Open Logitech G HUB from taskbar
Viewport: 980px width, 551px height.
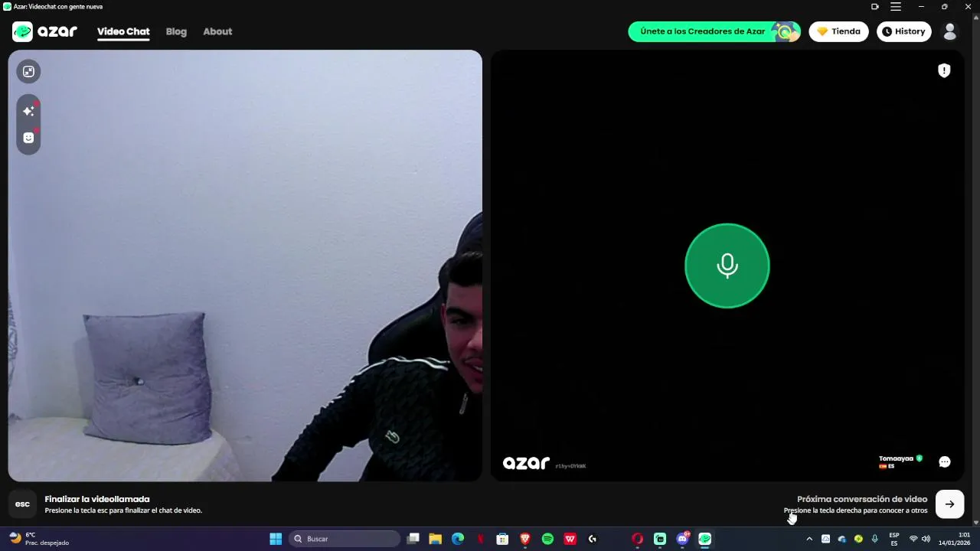(592, 539)
